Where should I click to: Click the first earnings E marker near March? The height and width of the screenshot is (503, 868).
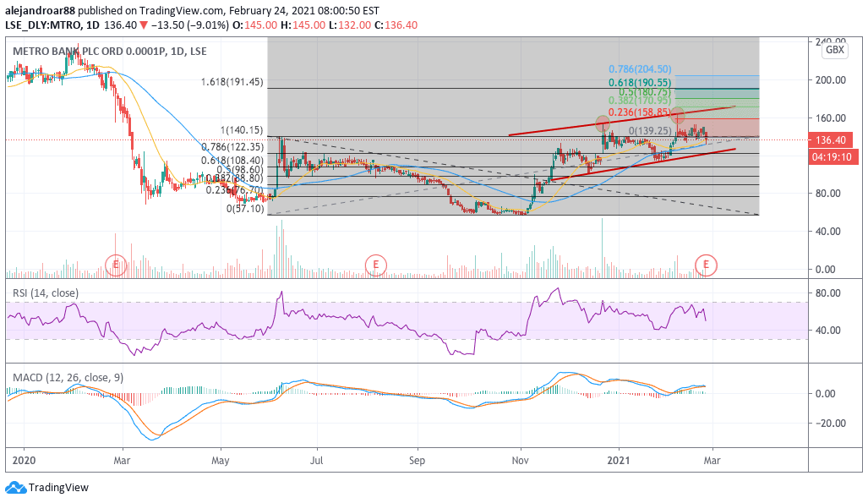click(117, 265)
